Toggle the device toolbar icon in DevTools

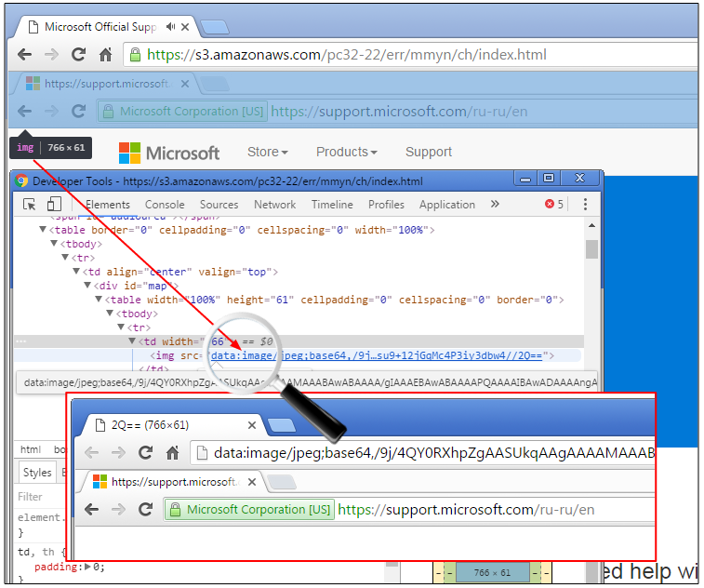coord(54,205)
